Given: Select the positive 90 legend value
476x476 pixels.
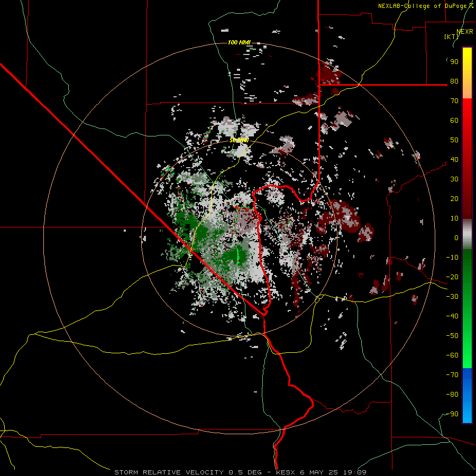Looking at the screenshot, I should (x=454, y=62).
